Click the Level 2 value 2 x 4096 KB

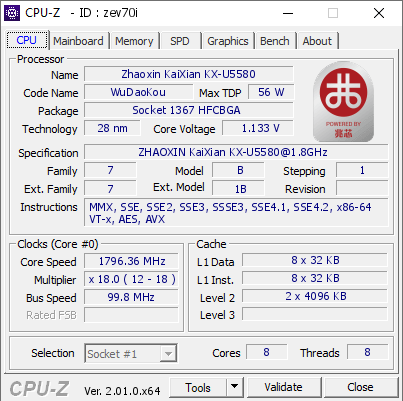315,296
